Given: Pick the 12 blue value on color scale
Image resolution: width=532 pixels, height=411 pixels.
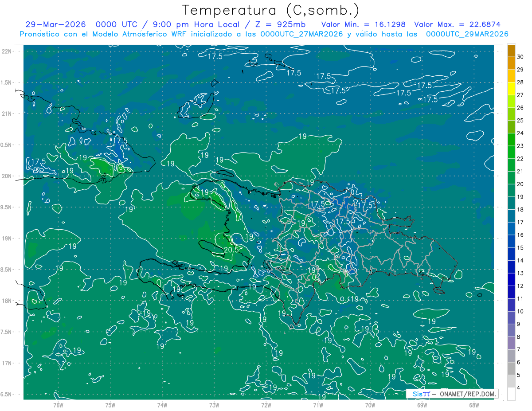Looking at the screenshot, I should point(520,286).
